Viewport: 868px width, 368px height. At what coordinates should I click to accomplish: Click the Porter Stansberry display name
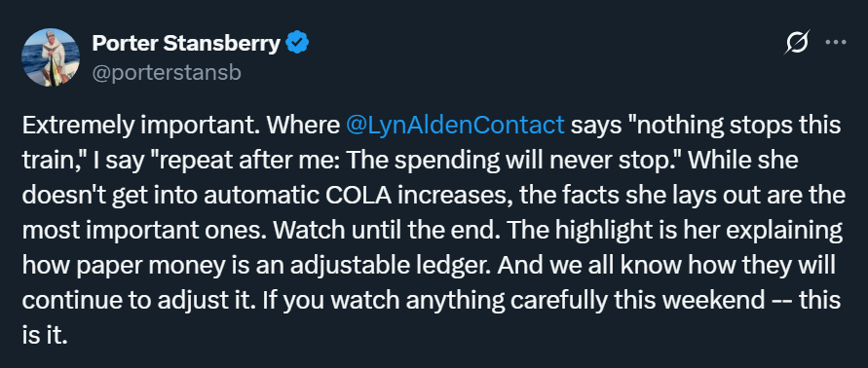186,43
